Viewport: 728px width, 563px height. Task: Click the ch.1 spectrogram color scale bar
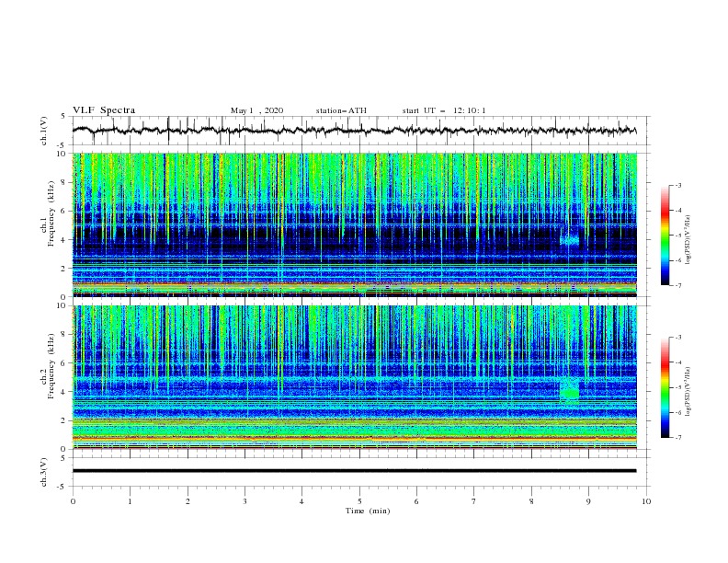[665, 236]
